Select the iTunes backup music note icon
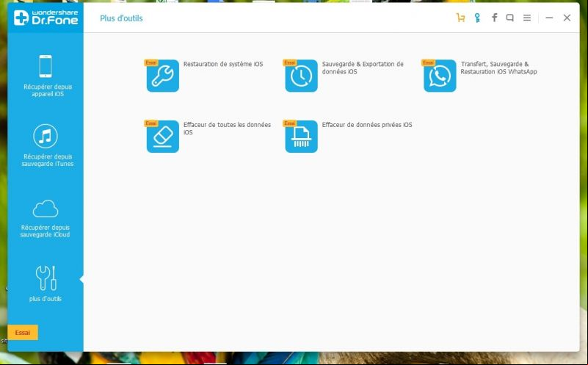The image size is (588, 365). 46,136
